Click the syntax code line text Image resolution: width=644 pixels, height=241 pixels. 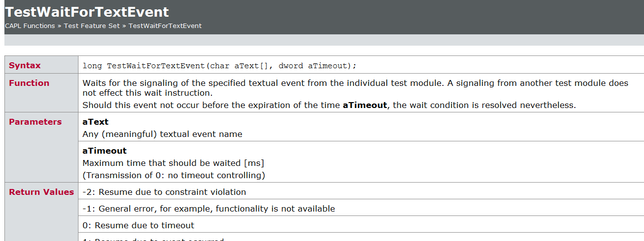point(220,65)
